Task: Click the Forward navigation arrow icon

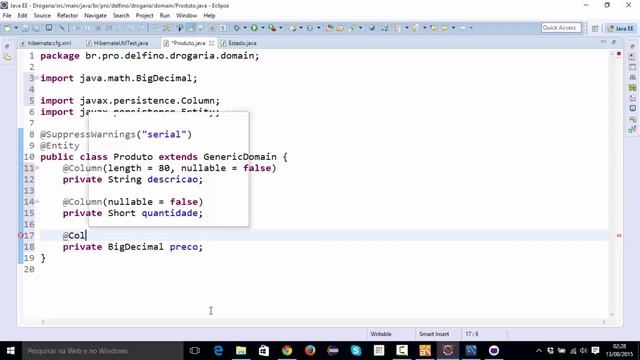Action: pyautogui.click(x=462, y=28)
